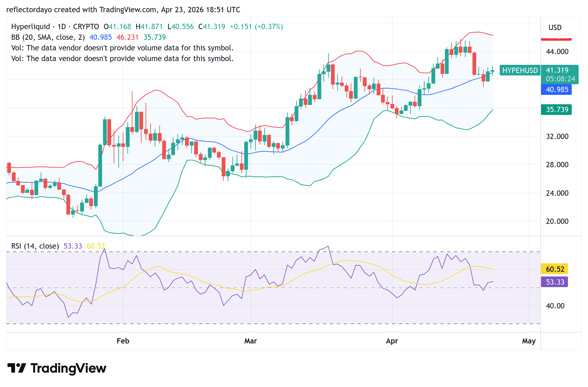
Task: Click the green 35.739 lower band label
Action: pyautogui.click(x=556, y=110)
